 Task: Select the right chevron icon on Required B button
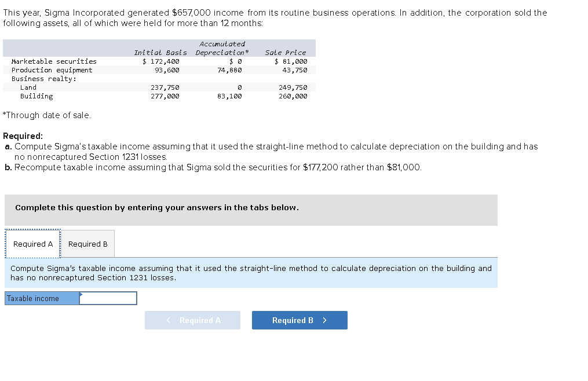[x=324, y=320]
